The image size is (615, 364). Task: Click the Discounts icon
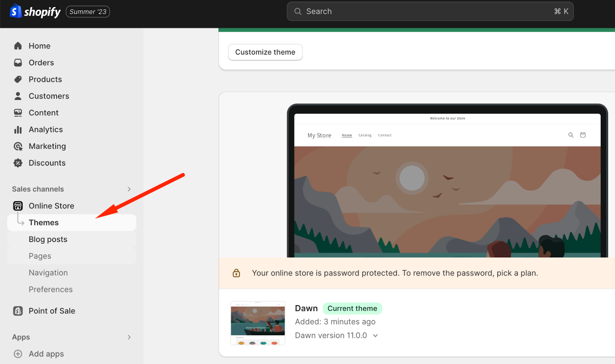(x=18, y=163)
